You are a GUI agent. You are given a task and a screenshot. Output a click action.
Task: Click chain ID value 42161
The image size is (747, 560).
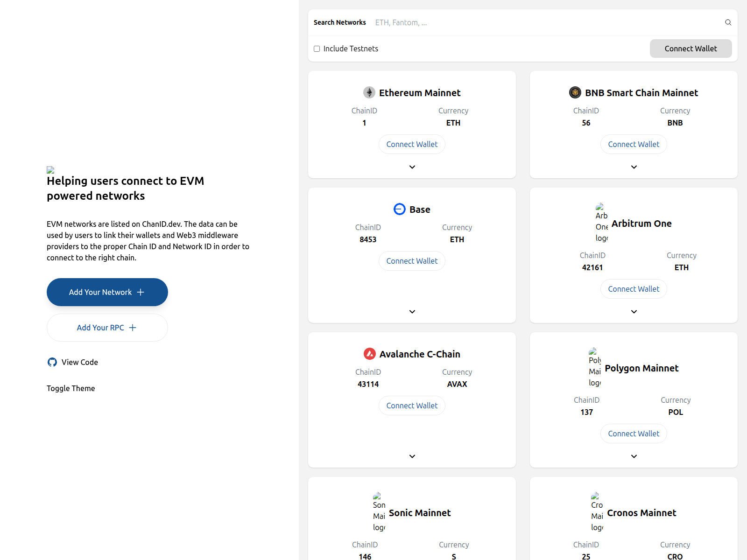592,267
